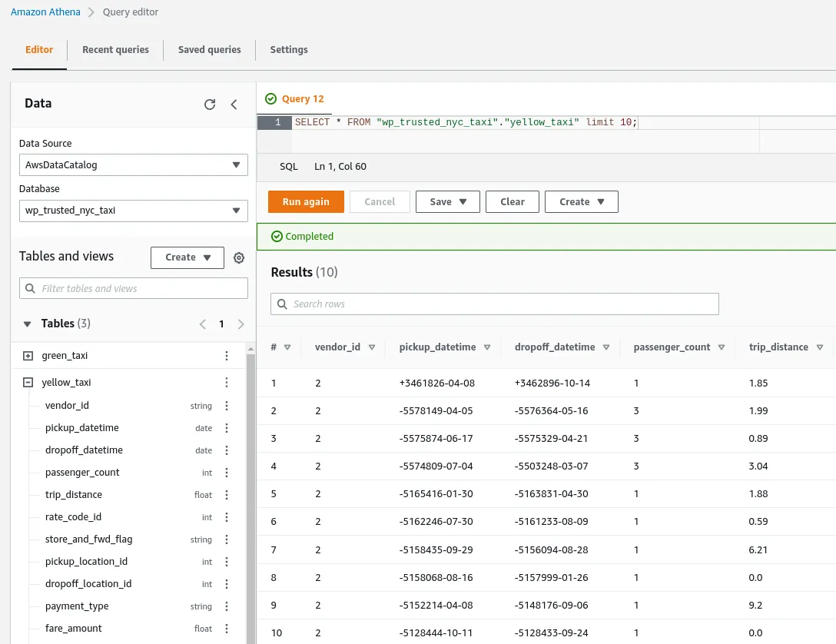The width and height of the screenshot is (836, 644).
Task: Collapse the Tables section
Action: [x=27, y=324]
